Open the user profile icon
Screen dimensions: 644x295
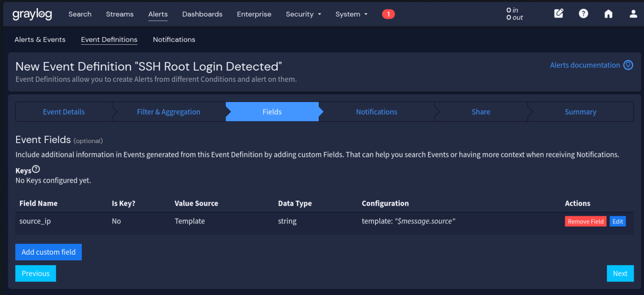point(633,14)
